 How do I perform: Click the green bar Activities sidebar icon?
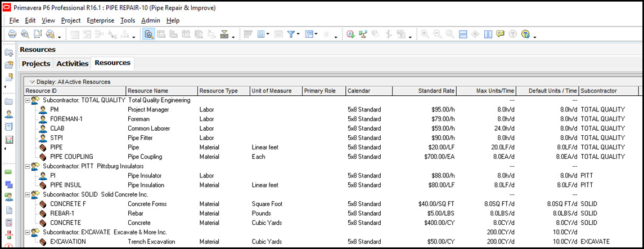[x=8, y=172]
